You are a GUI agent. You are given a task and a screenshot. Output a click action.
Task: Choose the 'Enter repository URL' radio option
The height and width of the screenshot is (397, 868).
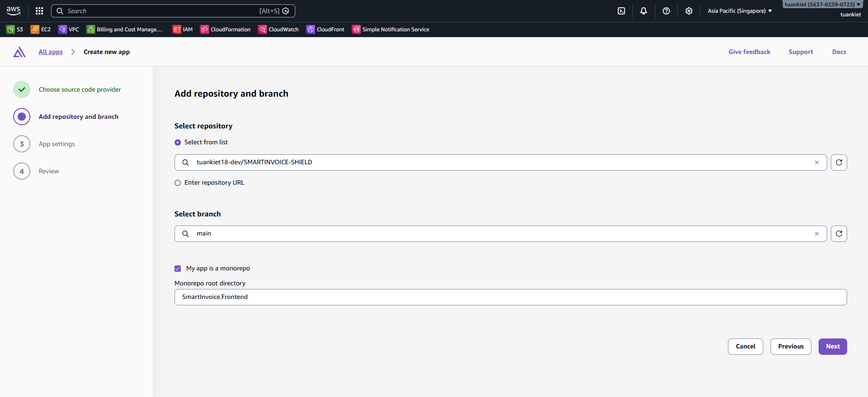(x=178, y=183)
